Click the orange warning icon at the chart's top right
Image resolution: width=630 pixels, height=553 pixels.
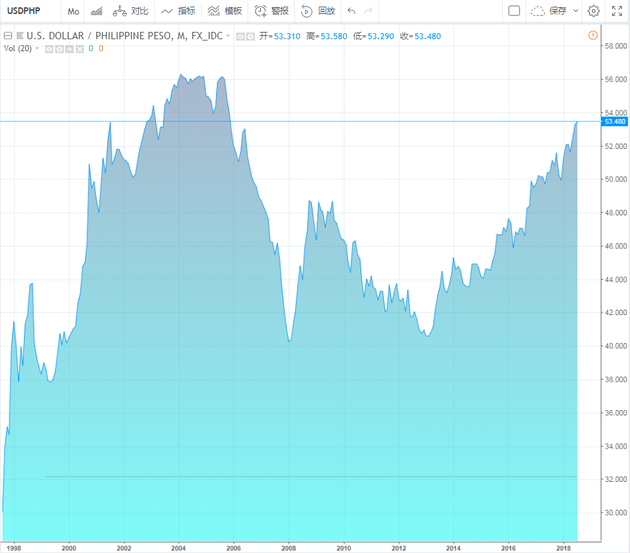coord(593,35)
